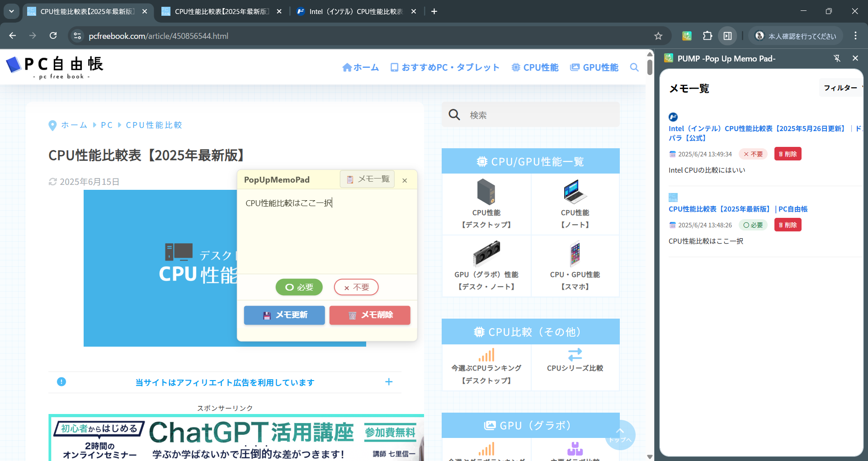Expand the affiliate notice plus icon
Viewport: 868px width, 461px height.
point(389,382)
